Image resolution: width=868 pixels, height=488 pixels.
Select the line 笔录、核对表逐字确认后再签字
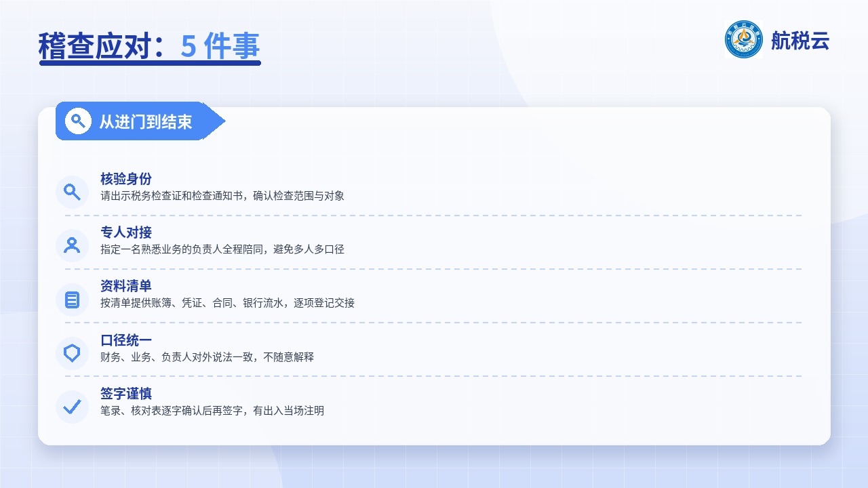point(172,411)
